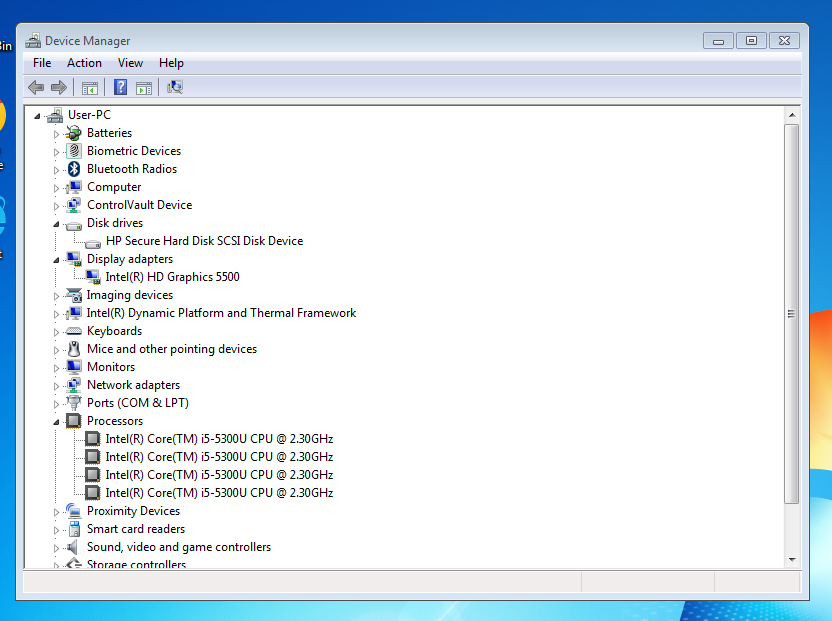Select the last i5-5300U CPU entry
This screenshot has height=621, width=832.
[219, 493]
